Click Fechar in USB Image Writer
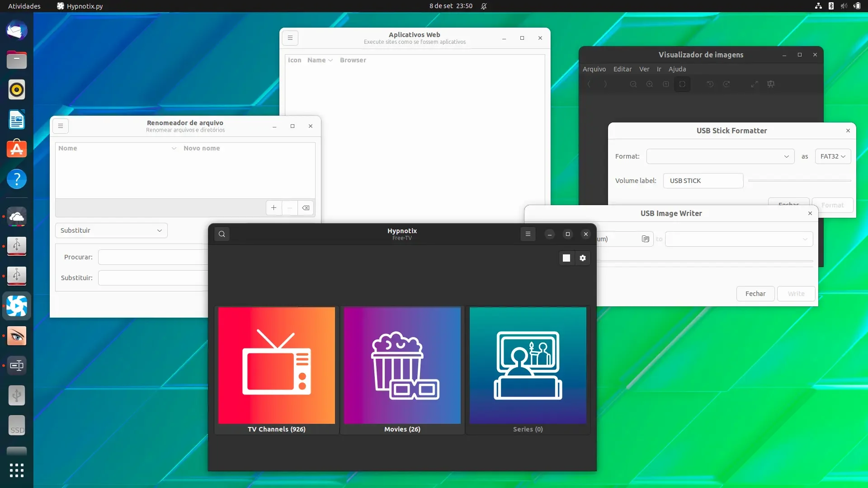868x488 pixels. click(755, 294)
